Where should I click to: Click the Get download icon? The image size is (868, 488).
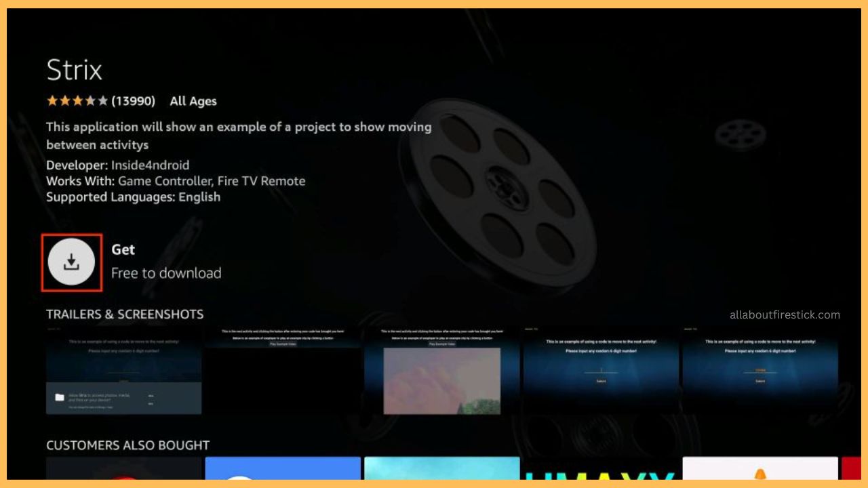click(x=71, y=262)
